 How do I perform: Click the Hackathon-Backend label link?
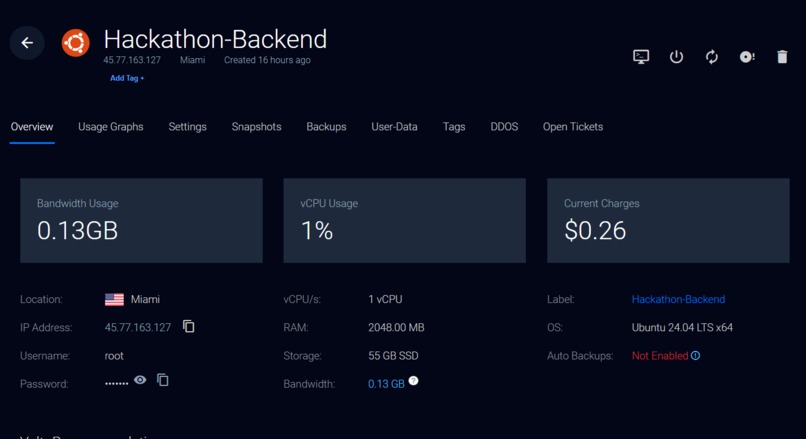click(x=678, y=299)
